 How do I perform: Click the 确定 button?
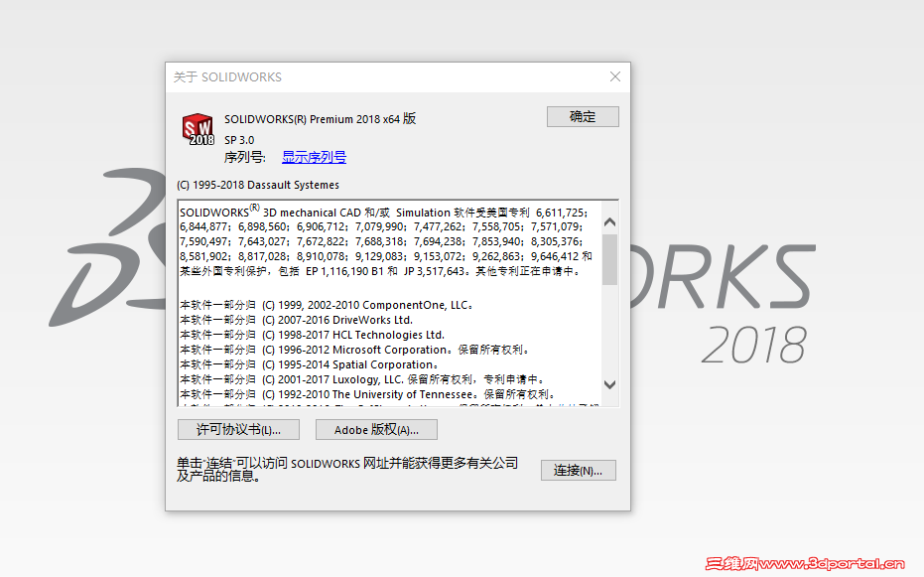click(583, 117)
